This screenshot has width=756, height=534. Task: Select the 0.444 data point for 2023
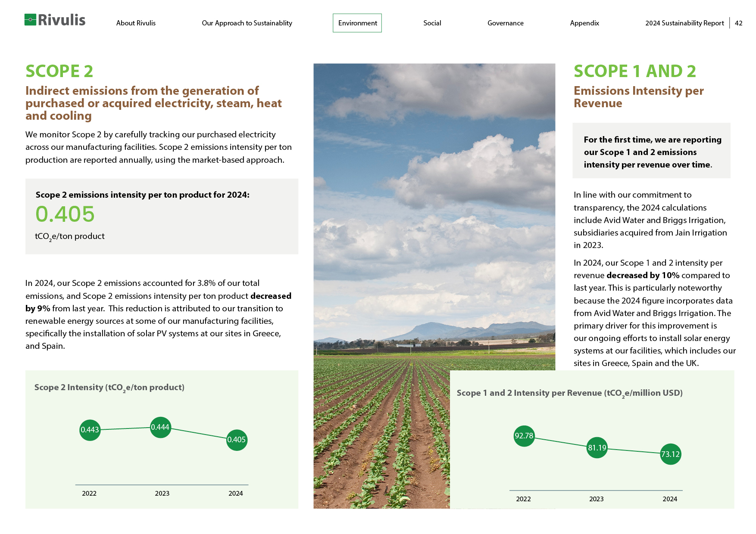160,427
